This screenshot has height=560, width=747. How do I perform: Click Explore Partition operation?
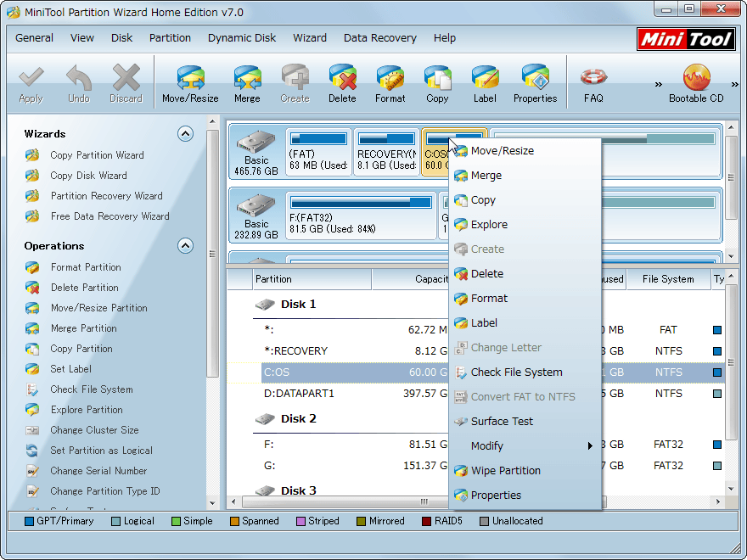tap(87, 410)
